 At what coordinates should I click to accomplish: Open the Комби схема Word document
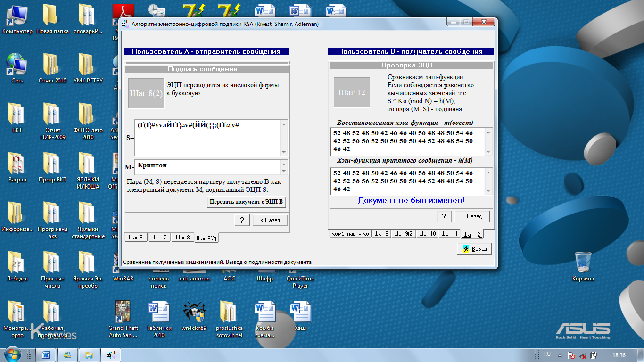[x=265, y=319]
